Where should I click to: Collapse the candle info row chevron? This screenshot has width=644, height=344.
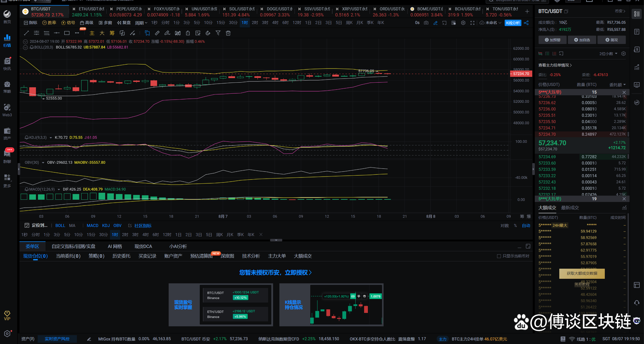pos(25,42)
